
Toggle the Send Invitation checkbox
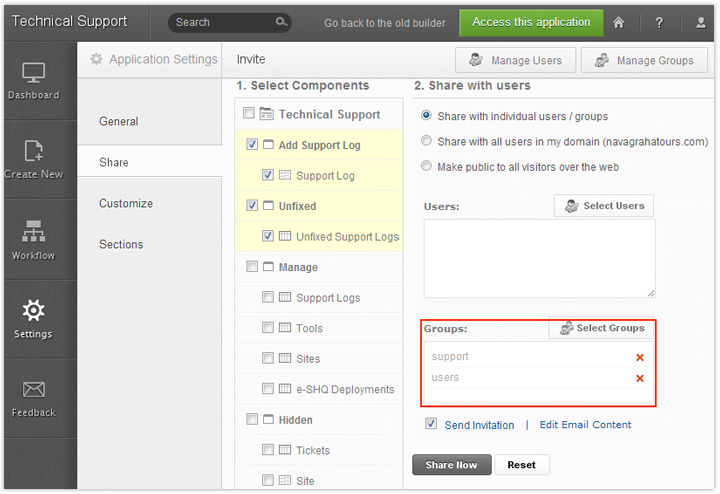pos(431,424)
